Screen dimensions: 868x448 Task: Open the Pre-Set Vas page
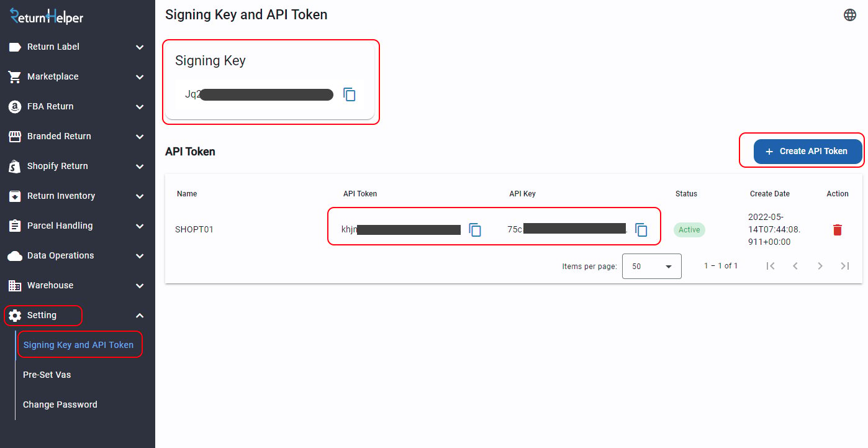click(x=47, y=375)
